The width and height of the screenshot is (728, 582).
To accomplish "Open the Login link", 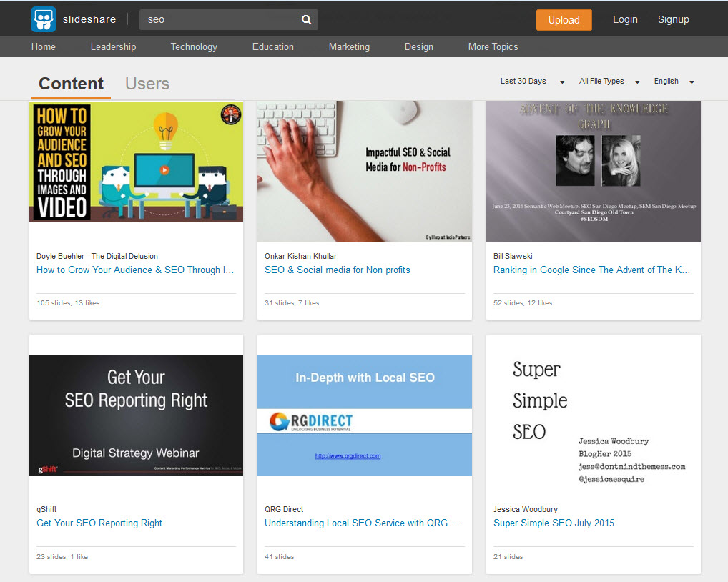I will (x=625, y=19).
